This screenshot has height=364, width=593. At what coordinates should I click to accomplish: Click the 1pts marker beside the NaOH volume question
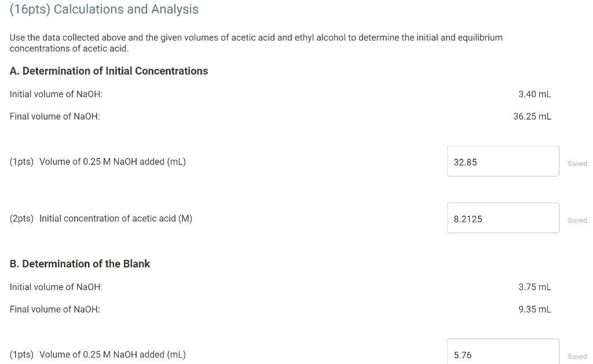point(21,161)
